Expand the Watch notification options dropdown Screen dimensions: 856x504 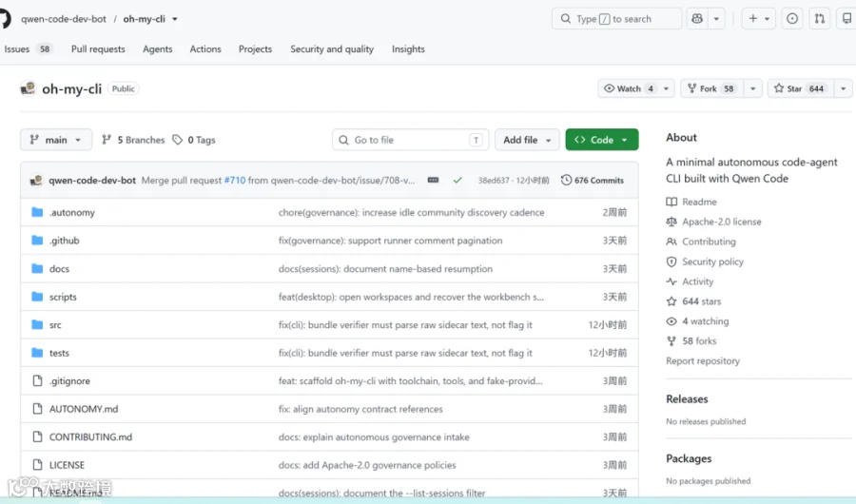(x=666, y=88)
